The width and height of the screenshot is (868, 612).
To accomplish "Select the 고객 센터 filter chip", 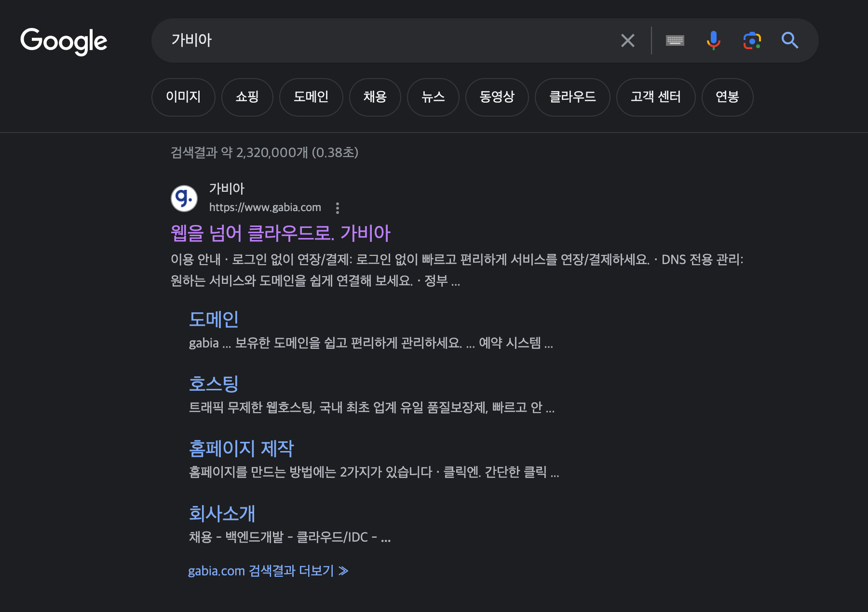I will pyautogui.click(x=656, y=97).
